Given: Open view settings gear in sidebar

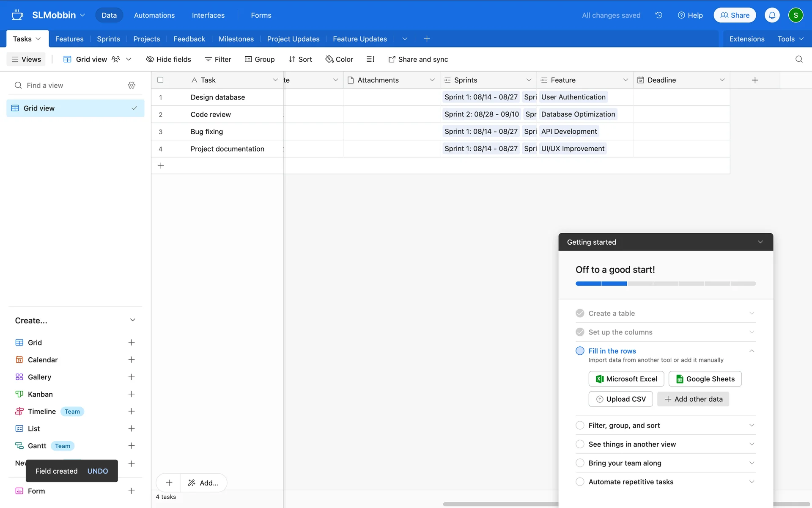Looking at the screenshot, I should point(132,85).
